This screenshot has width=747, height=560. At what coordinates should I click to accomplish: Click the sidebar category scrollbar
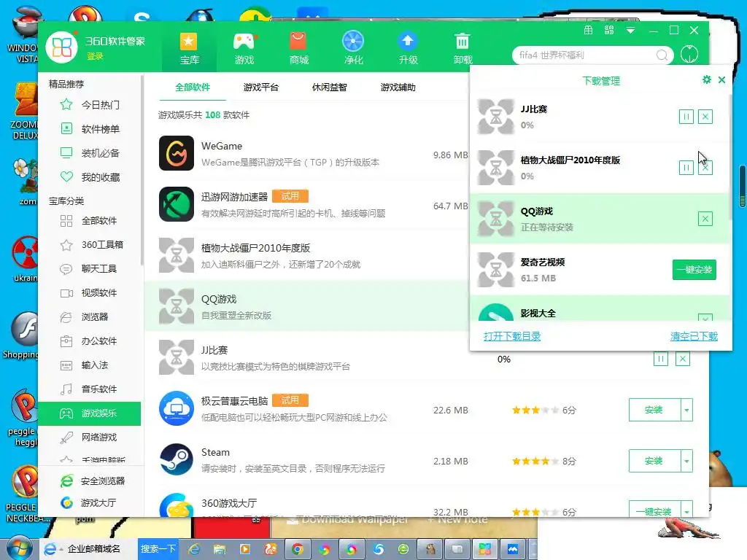tap(142, 171)
